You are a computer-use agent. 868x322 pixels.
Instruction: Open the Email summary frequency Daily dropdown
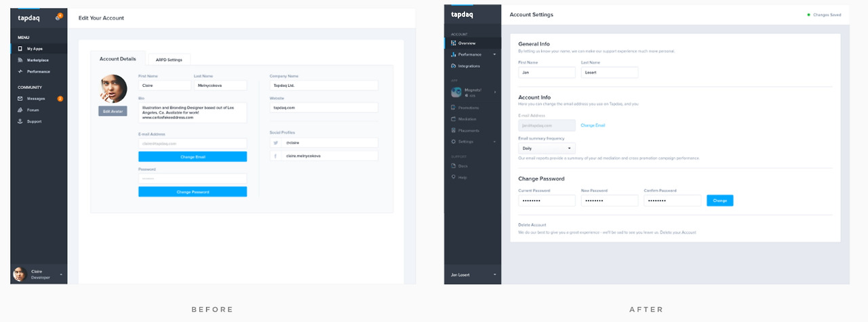pos(547,148)
